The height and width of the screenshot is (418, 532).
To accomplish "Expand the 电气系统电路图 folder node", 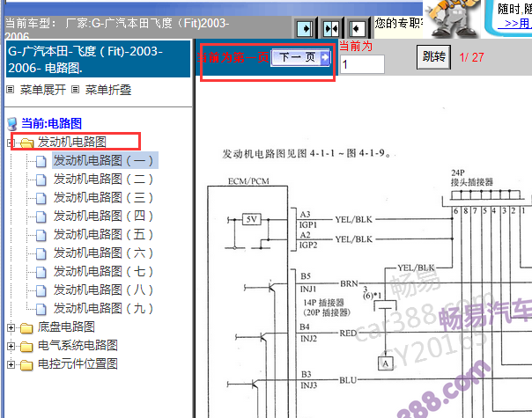I will (11, 346).
